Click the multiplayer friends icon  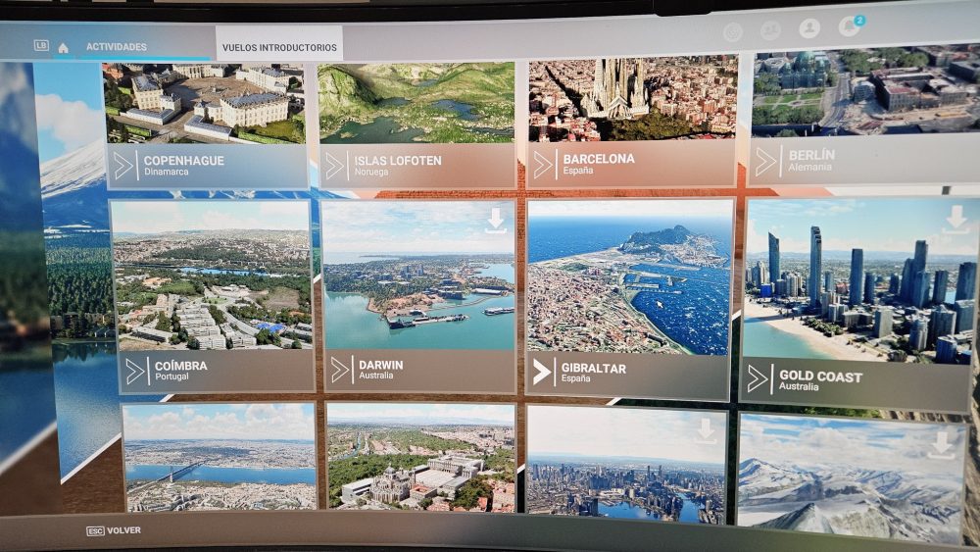[x=771, y=30]
